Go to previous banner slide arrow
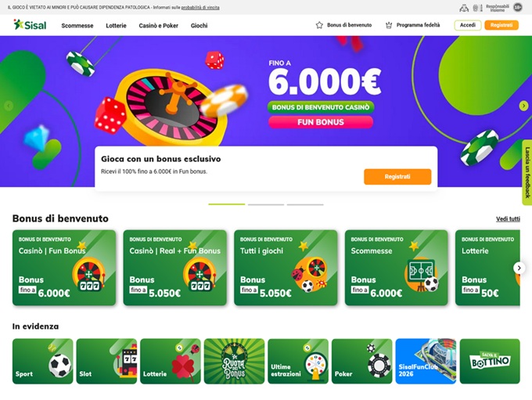This screenshot has height=400, width=532. 9,106
